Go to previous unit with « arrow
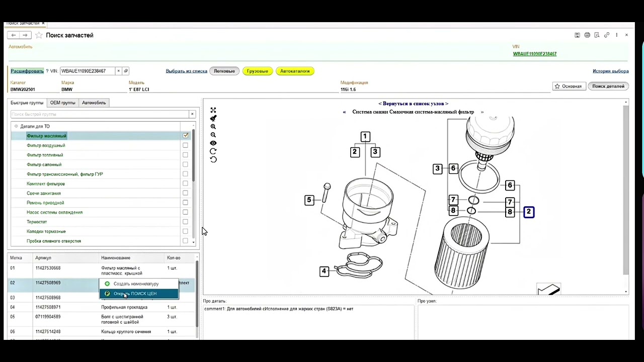644x362 pixels. click(x=344, y=112)
